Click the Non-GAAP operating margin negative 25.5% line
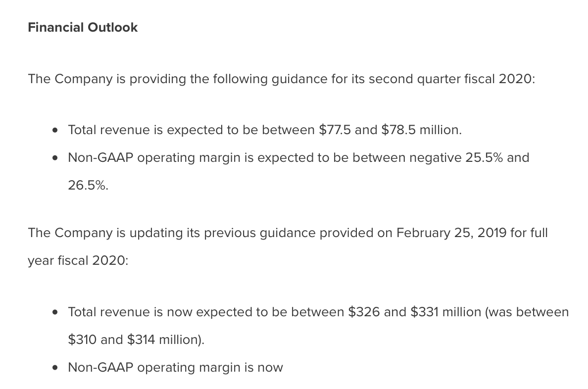This screenshot has height=389, width=588. pyautogui.click(x=298, y=157)
